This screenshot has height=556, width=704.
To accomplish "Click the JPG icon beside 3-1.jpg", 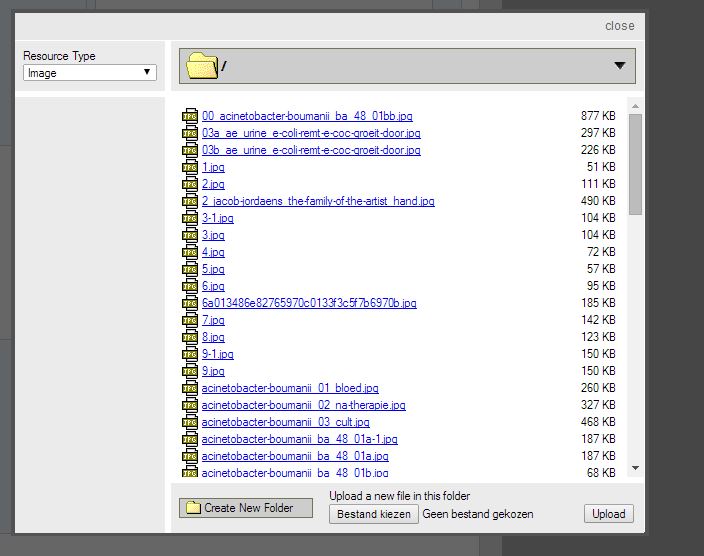I will coord(189,218).
